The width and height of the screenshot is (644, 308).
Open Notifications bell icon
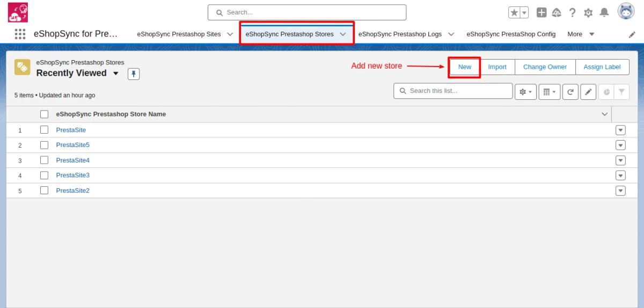pos(604,12)
